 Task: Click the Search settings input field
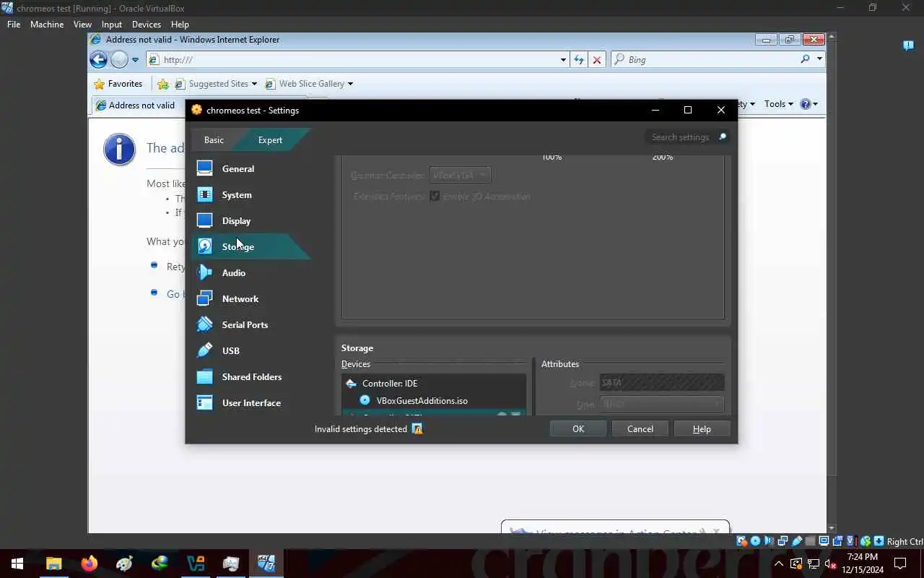(680, 137)
